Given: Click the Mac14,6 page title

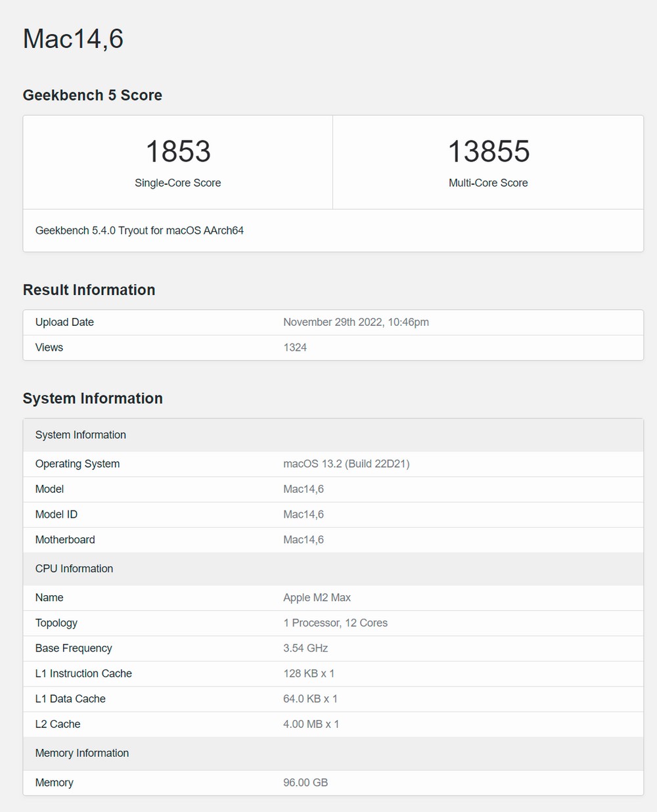Looking at the screenshot, I should 73,39.
